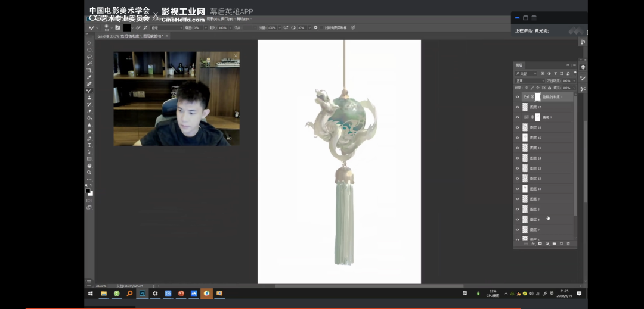Click the black color swatch in options bar
This screenshot has width=644, height=309.
127,27
